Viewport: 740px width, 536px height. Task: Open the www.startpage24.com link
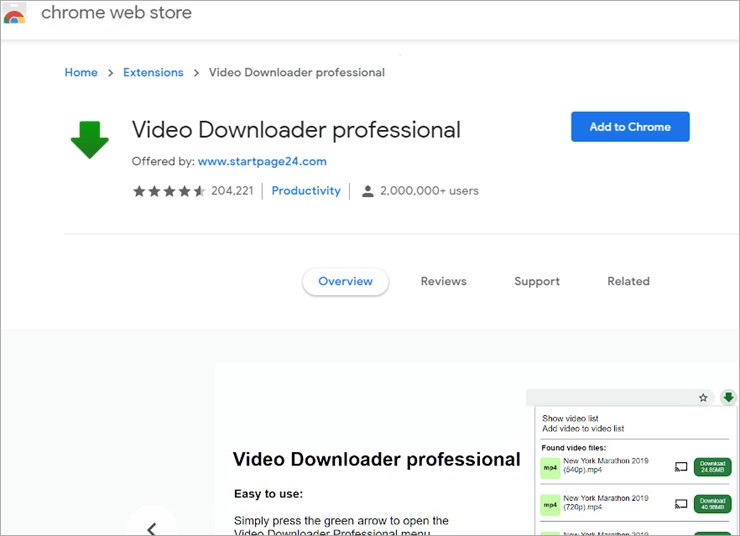[262, 161]
